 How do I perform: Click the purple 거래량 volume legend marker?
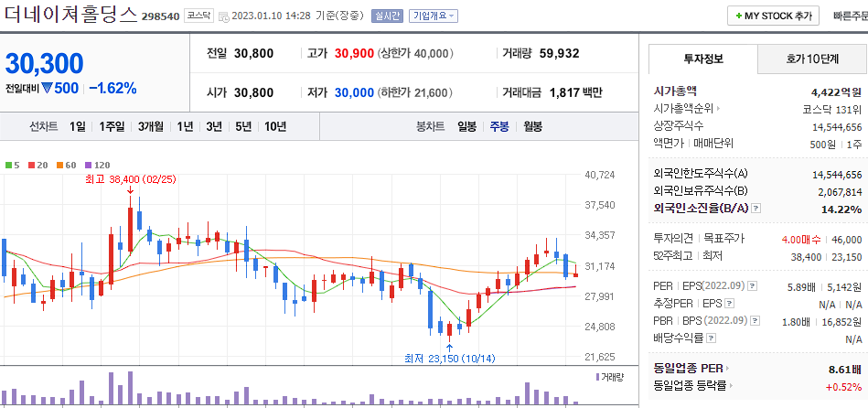tap(597, 377)
